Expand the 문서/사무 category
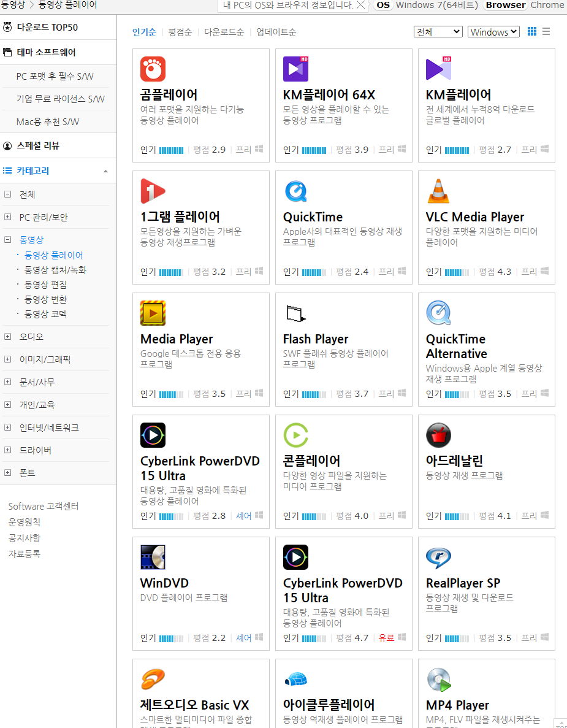 (7, 381)
